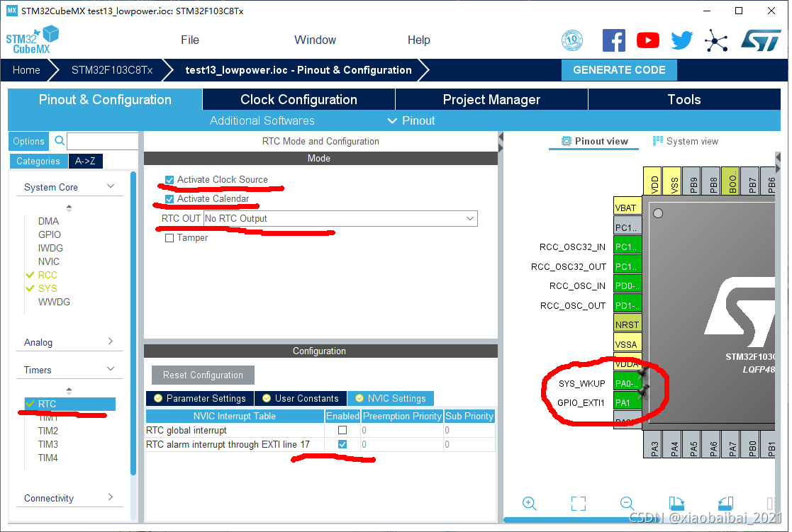Disable RTC alarm interrupt EXTI line 17
This screenshot has height=532, width=792.
point(342,444)
